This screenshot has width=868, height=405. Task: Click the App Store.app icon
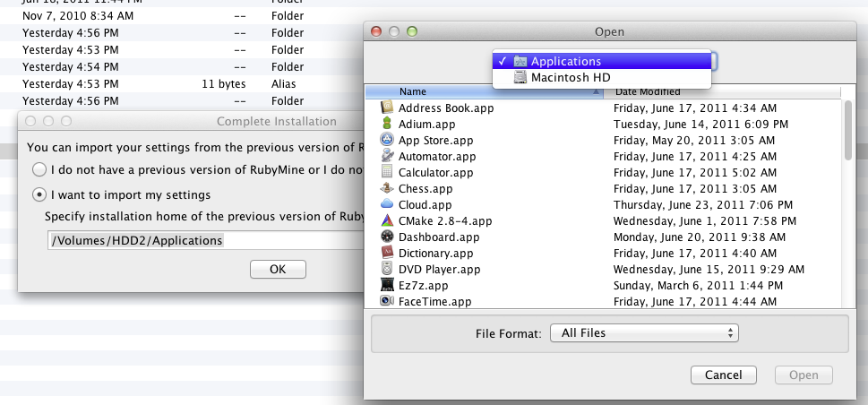click(387, 140)
